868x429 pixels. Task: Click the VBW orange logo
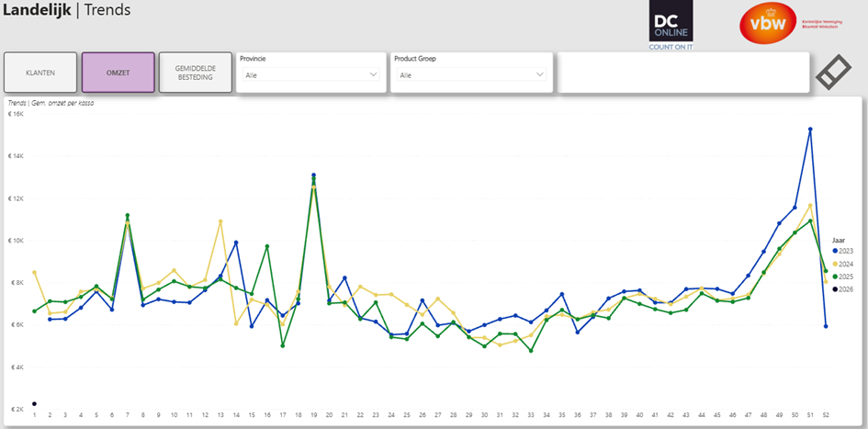point(768,22)
